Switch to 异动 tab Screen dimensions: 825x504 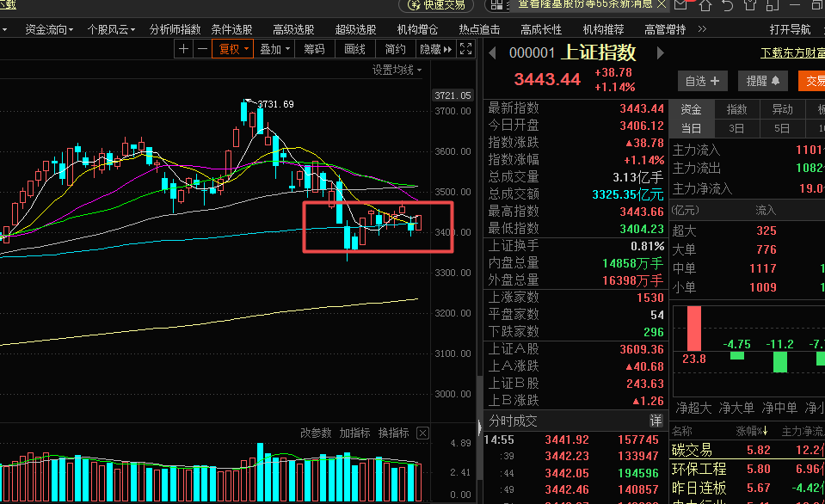(x=782, y=109)
